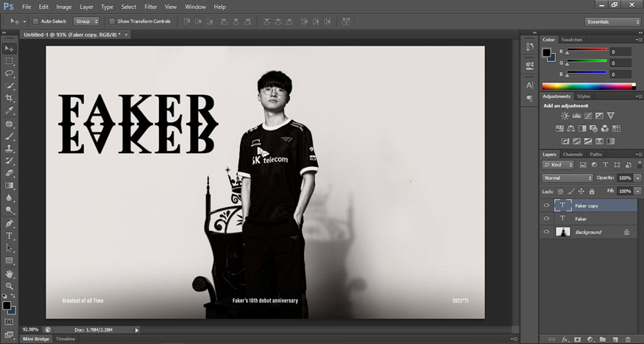
Task: Open layer styles fx icon
Action: tap(565, 340)
